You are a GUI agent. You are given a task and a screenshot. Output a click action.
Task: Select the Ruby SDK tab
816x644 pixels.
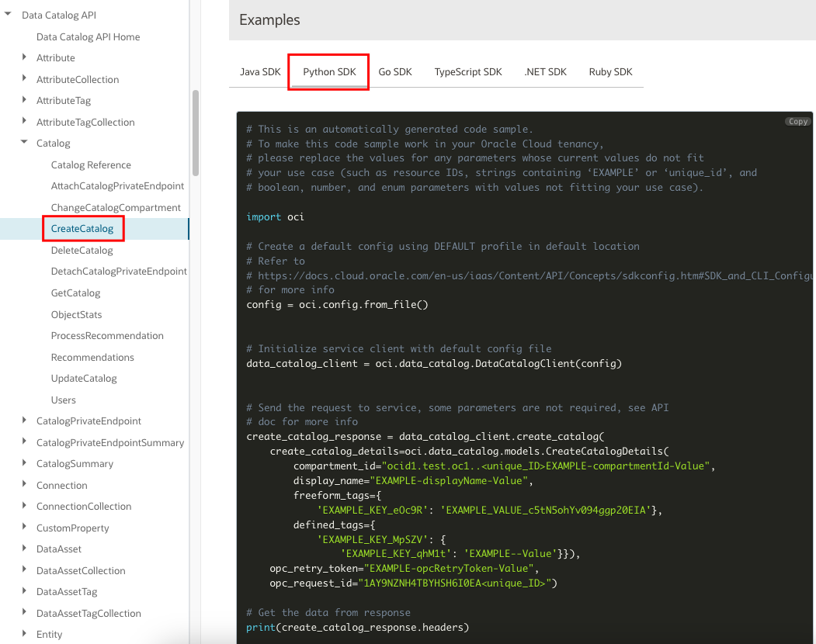pos(610,72)
